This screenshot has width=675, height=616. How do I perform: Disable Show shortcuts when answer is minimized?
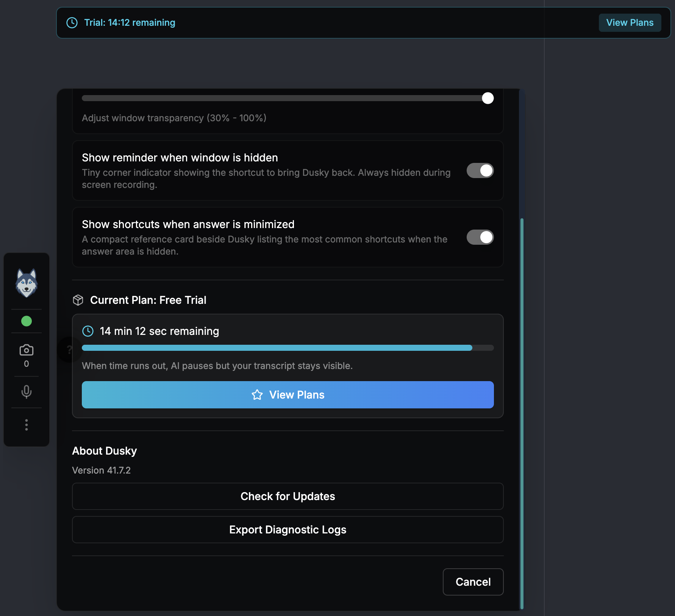click(480, 237)
